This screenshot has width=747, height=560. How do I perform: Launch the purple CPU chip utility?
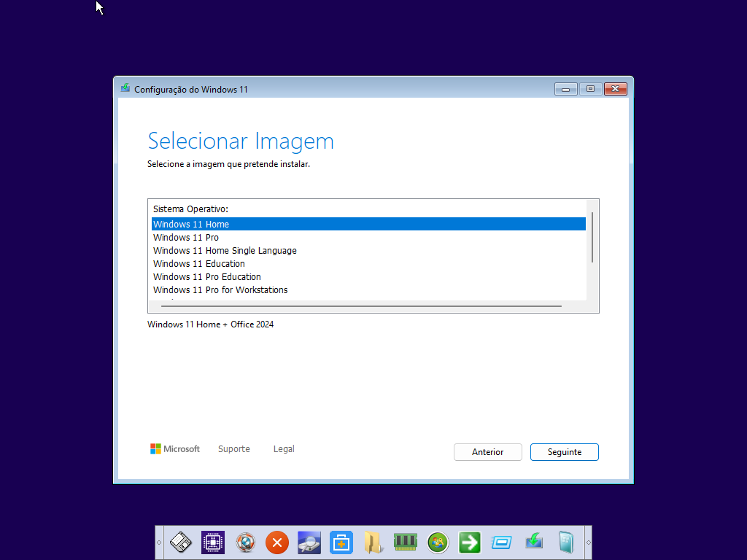click(213, 542)
